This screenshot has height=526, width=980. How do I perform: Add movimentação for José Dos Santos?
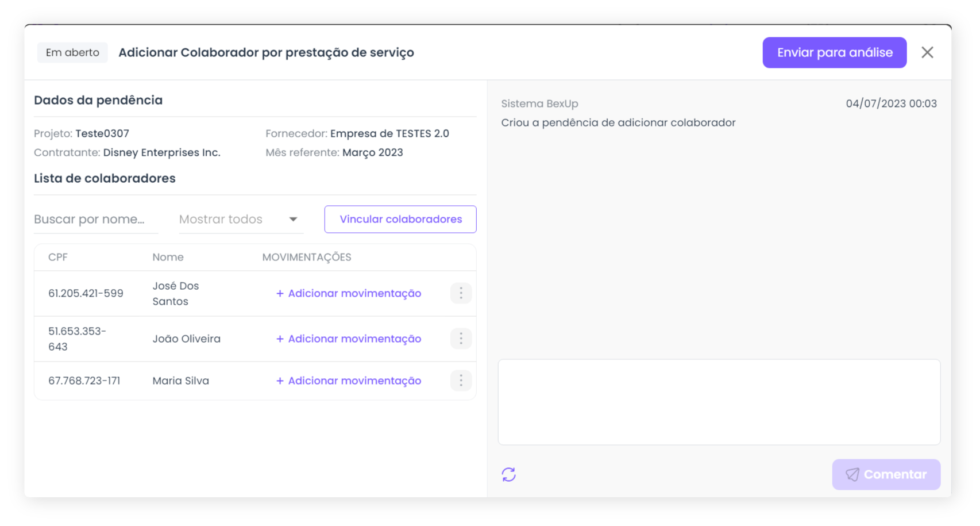[x=349, y=293]
